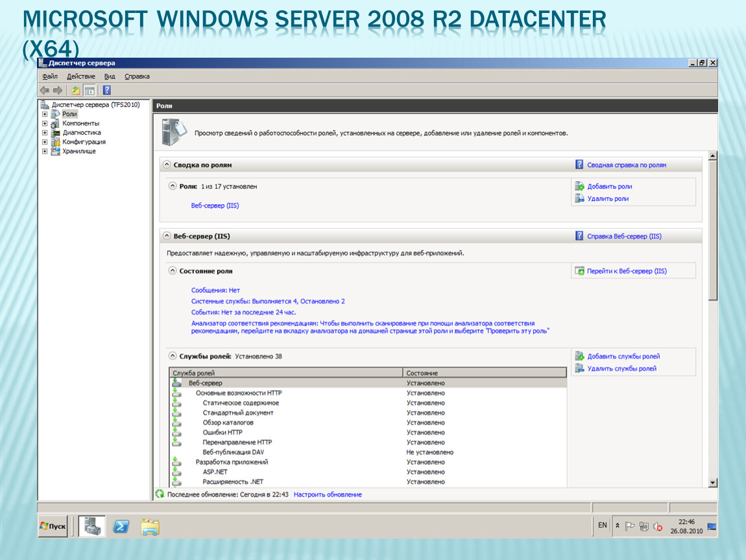This screenshot has width=746, height=560.
Task: Click the Action Center flag tray icon
Action: [x=629, y=526]
